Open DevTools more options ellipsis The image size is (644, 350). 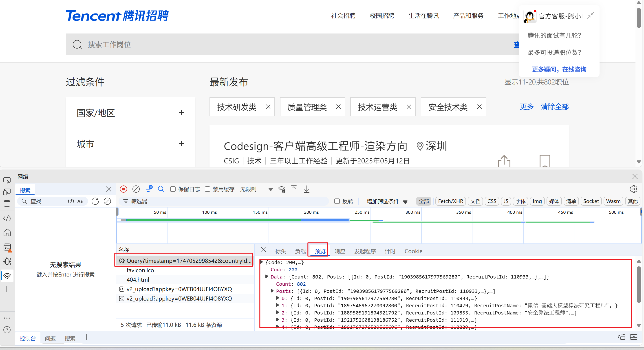tap(7, 318)
